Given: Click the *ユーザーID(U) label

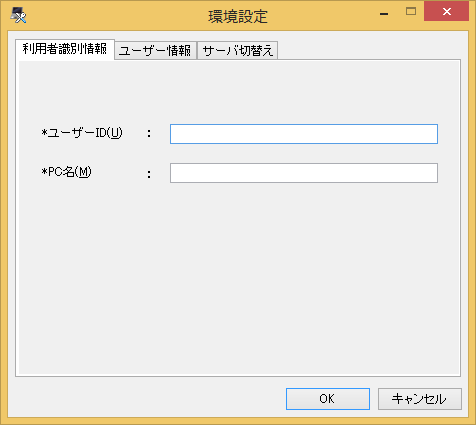Looking at the screenshot, I should click(82, 133).
